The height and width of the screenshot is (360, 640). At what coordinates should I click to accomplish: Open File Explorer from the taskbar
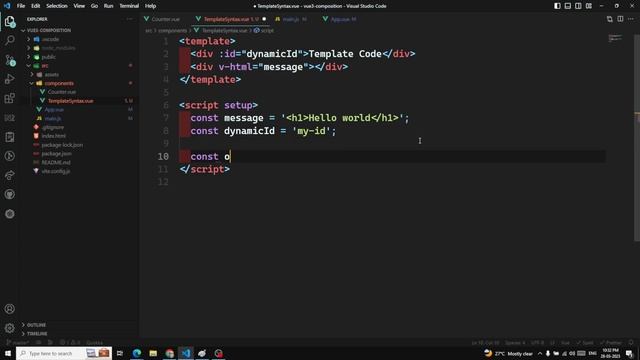[x=153, y=353]
